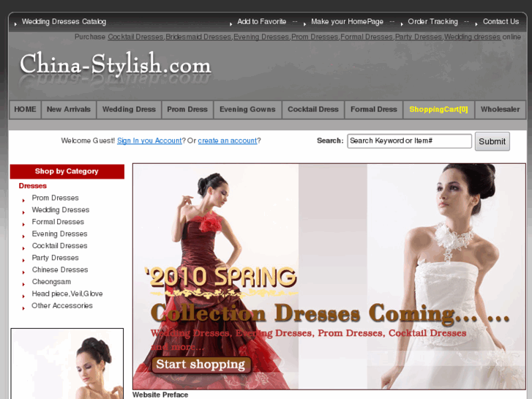Select Evening Dresses in sidebar
This screenshot has width=532, height=399.
[60, 234]
